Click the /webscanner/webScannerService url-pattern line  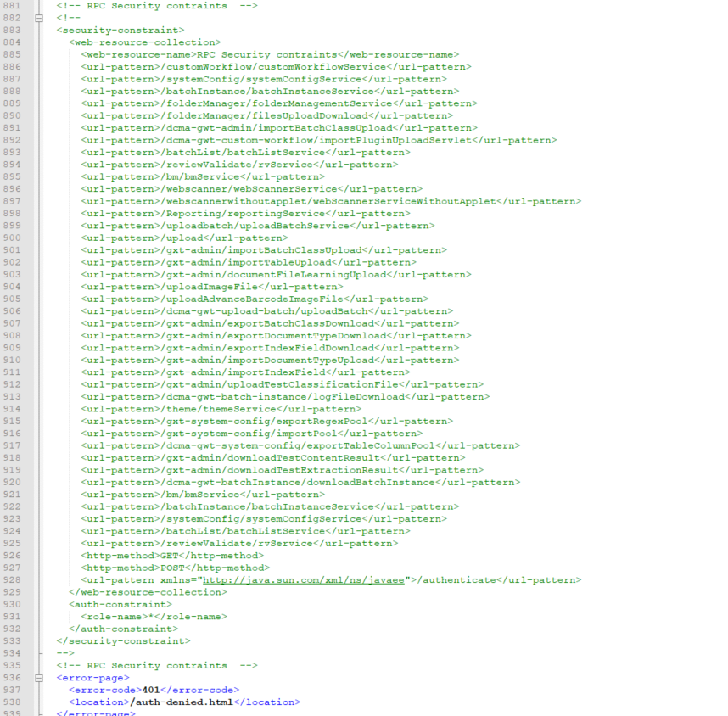pos(252,189)
